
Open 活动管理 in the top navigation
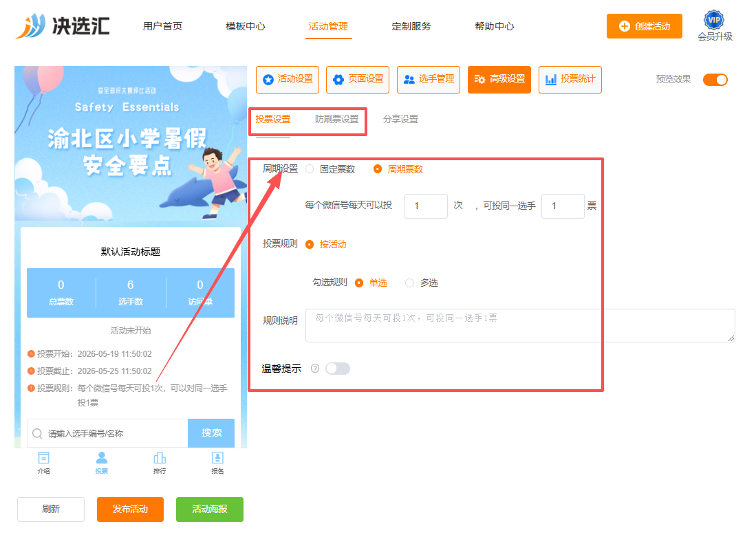pyautogui.click(x=328, y=26)
